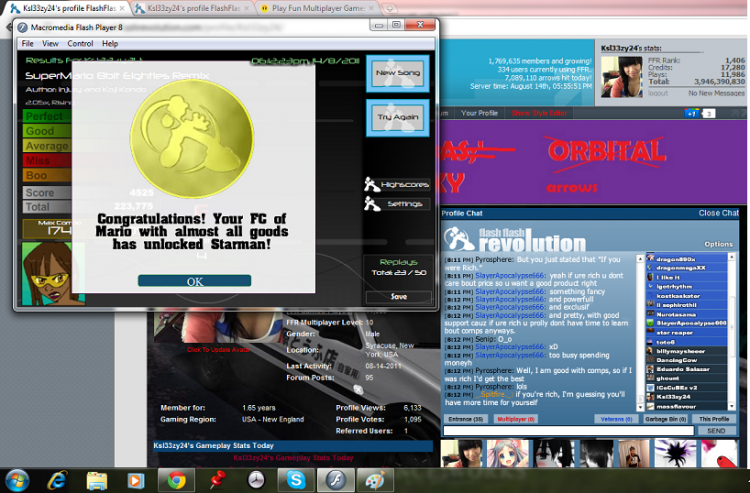The height and width of the screenshot is (493, 750).
Task: Open Windows Explorer folder from taskbar
Action: click(97, 480)
